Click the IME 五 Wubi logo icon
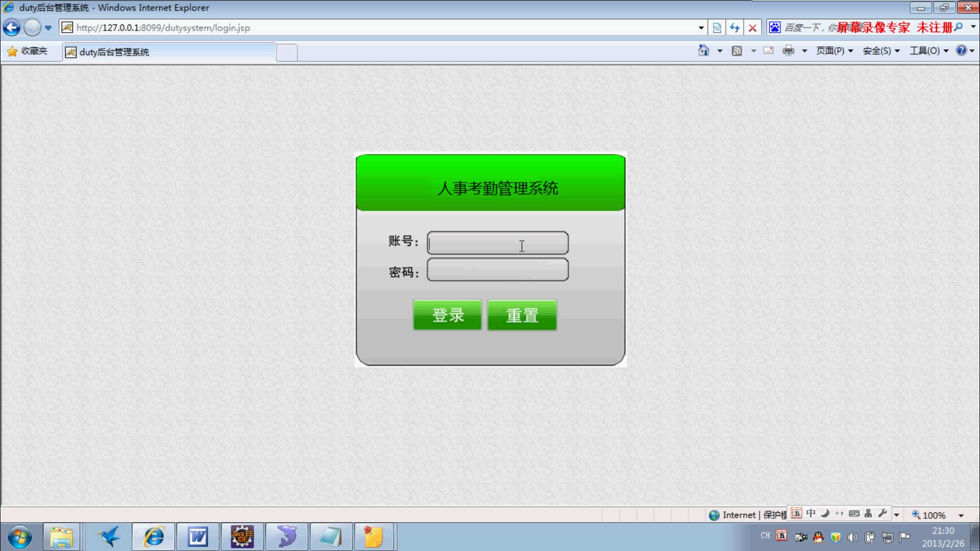 click(x=796, y=513)
